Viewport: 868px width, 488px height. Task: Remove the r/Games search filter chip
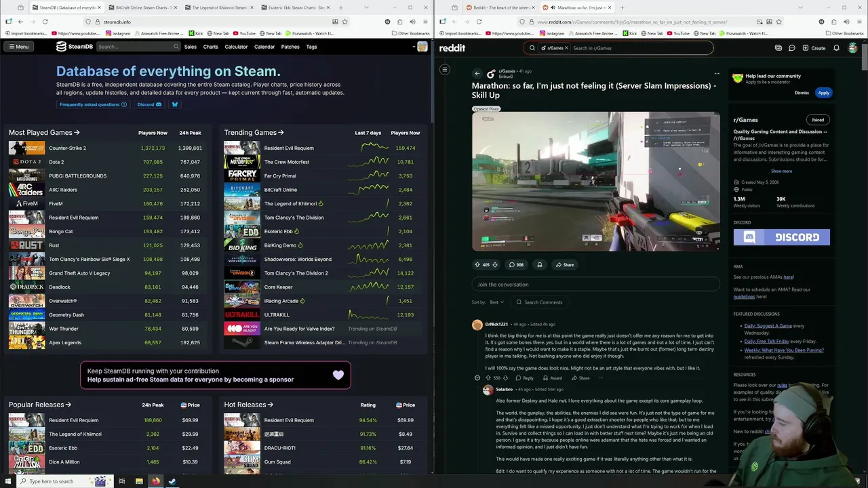click(x=565, y=48)
